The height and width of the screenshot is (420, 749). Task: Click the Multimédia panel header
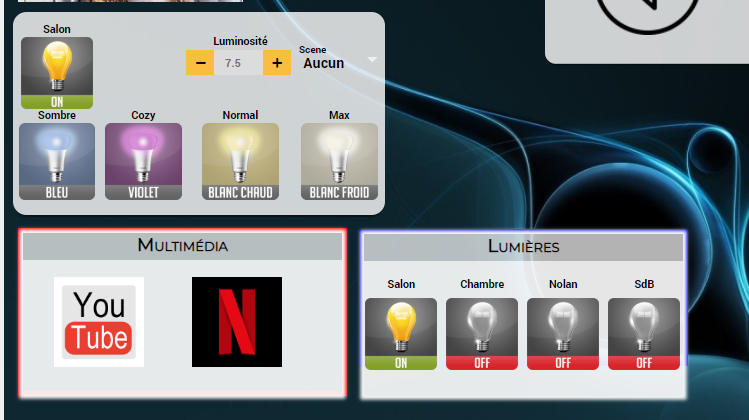point(182,246)
